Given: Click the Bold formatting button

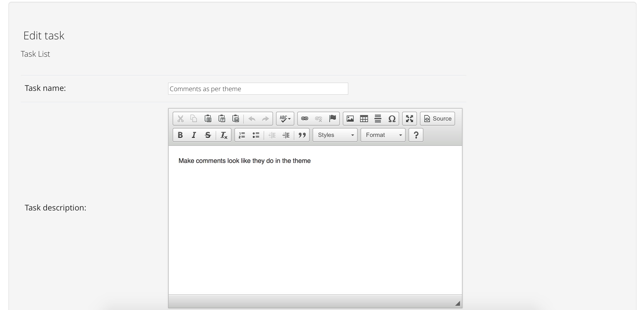Looking at the screenshot, I should [x=180, y=135].
